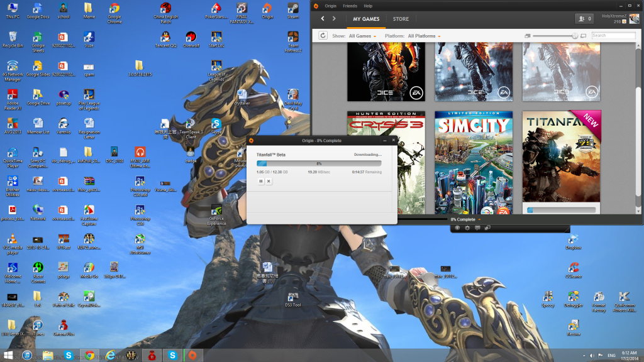Click the Search games input field
This screenshot has width=644, height=362.
click(611, 36)
